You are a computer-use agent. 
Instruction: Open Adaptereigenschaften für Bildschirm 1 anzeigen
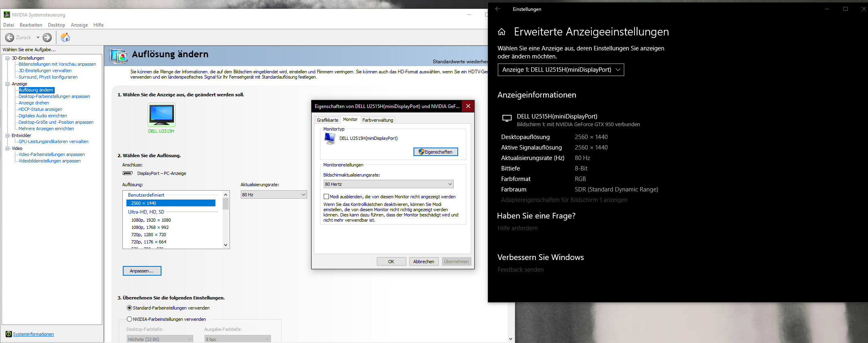[564, 200]
